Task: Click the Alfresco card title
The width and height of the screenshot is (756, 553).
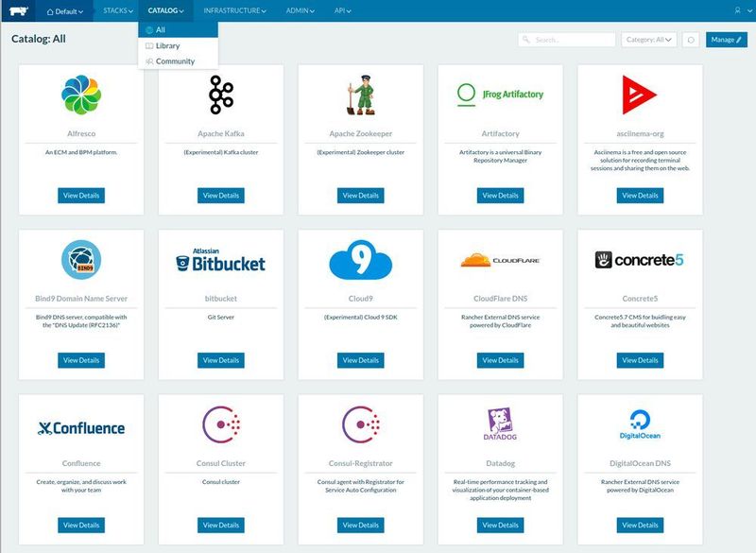Action: coord(81,133)
